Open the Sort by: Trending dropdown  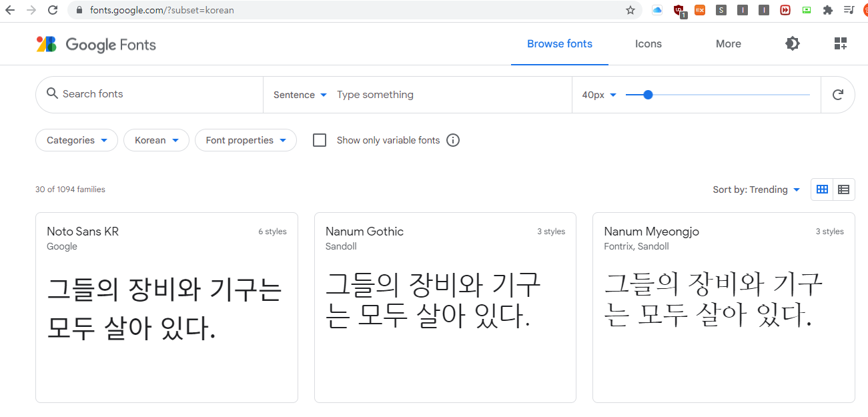point(757,189)
